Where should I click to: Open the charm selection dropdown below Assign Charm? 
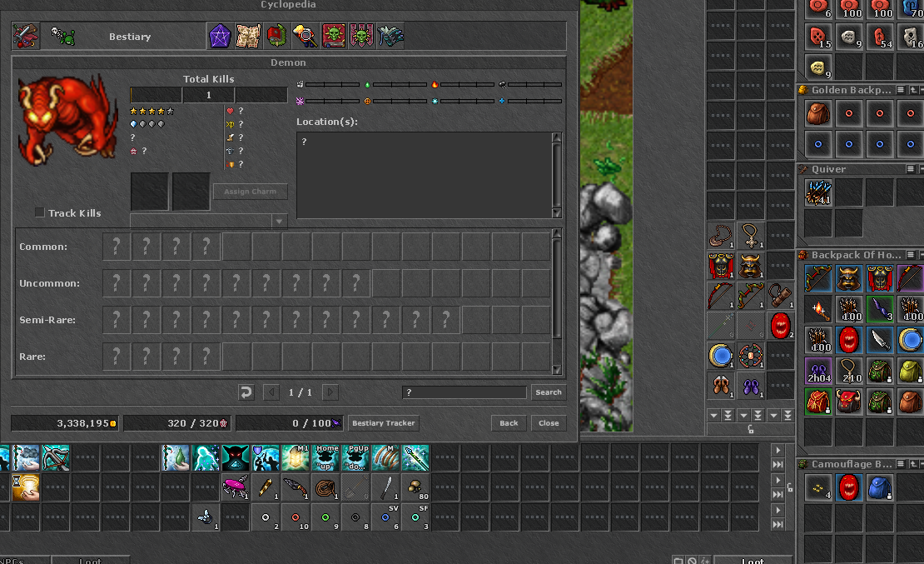click(279, 220)
